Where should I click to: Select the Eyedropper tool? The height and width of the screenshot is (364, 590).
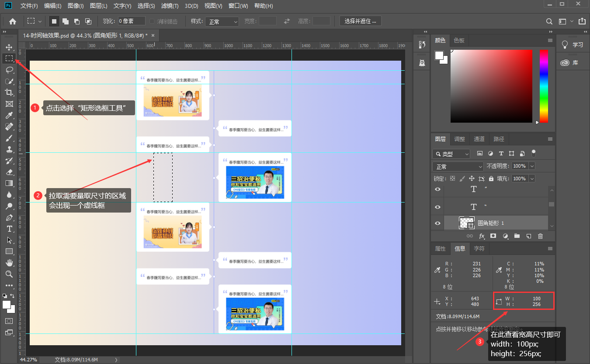pos(9,115)
